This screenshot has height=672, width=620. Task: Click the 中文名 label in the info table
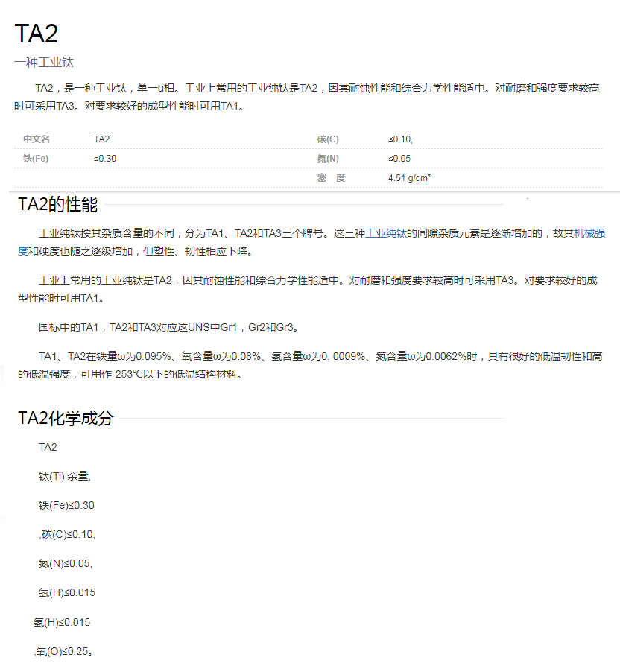click(x=37, y=139)
